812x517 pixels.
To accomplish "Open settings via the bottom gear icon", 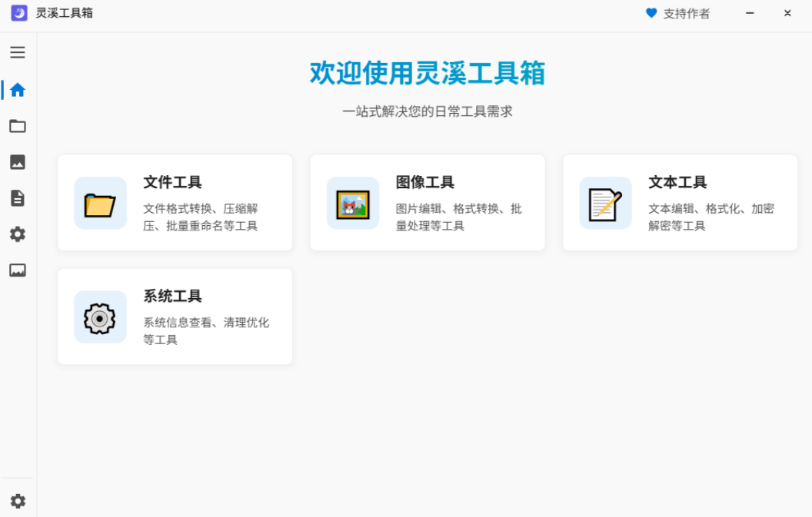I will coord(17,500).
